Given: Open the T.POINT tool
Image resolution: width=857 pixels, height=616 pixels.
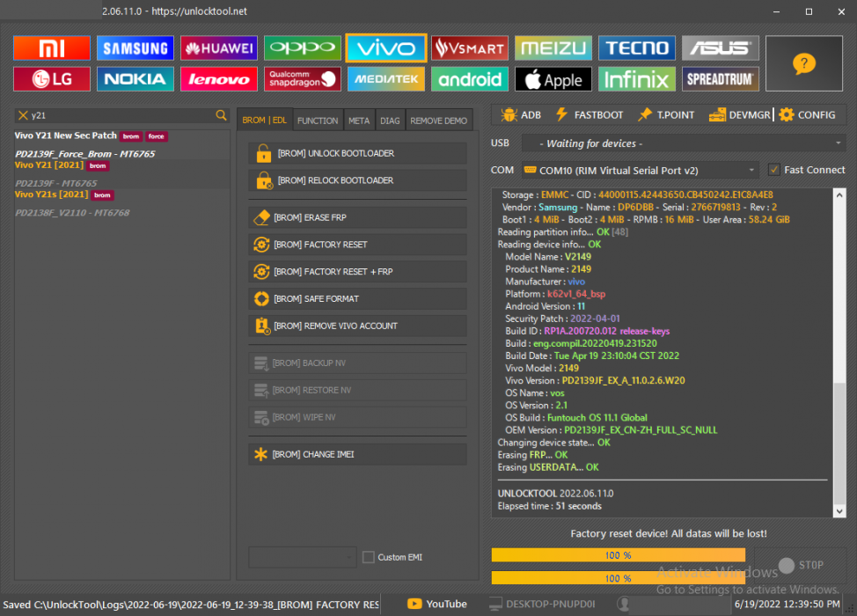Looking at the screenshot, I should (x=666, y=114).
